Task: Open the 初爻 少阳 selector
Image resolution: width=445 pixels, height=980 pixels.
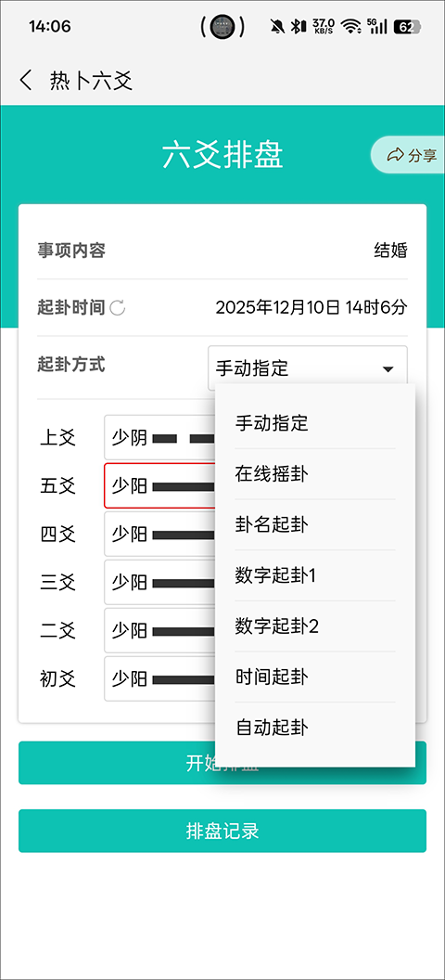Action: click(x=159, y=678)
